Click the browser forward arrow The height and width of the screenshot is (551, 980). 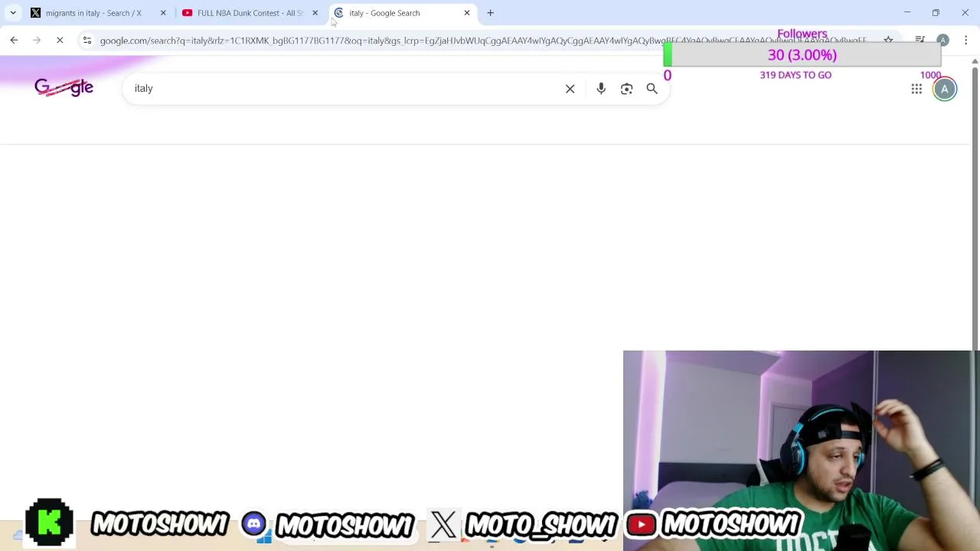point(37,40)
